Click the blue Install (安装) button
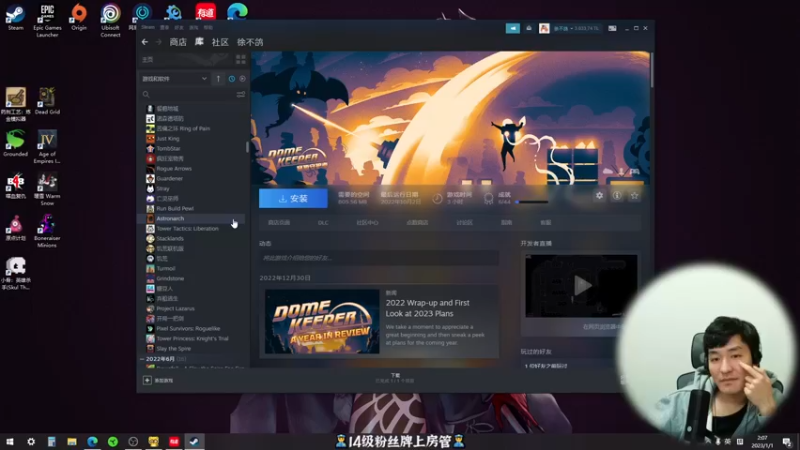 click(x=293, y=198)
